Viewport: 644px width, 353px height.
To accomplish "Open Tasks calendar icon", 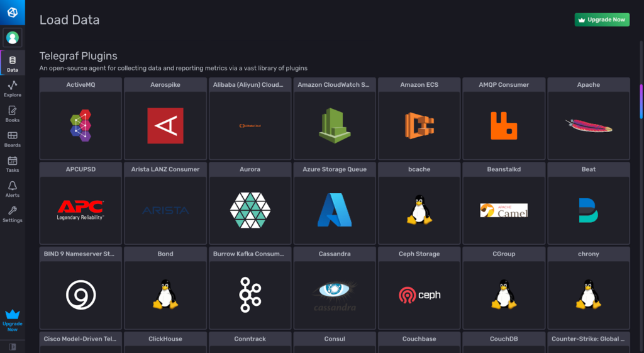I will [x=13, y=164].
